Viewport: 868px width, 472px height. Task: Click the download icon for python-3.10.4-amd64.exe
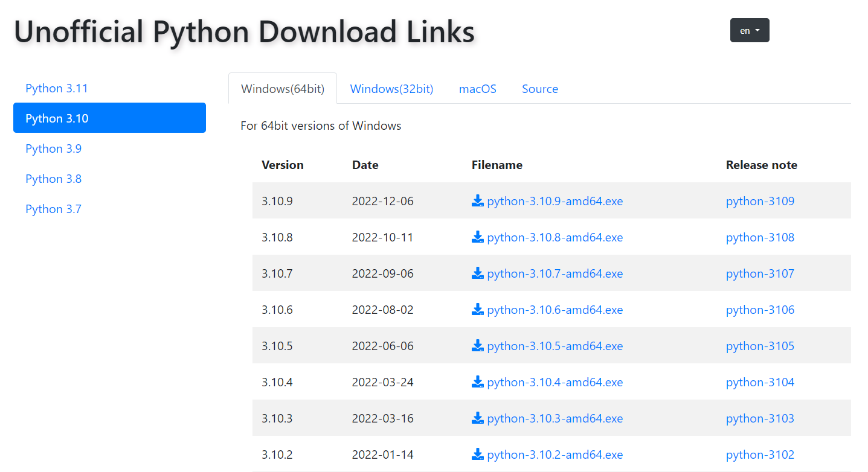pyautogui.click(x=477, y=382)
